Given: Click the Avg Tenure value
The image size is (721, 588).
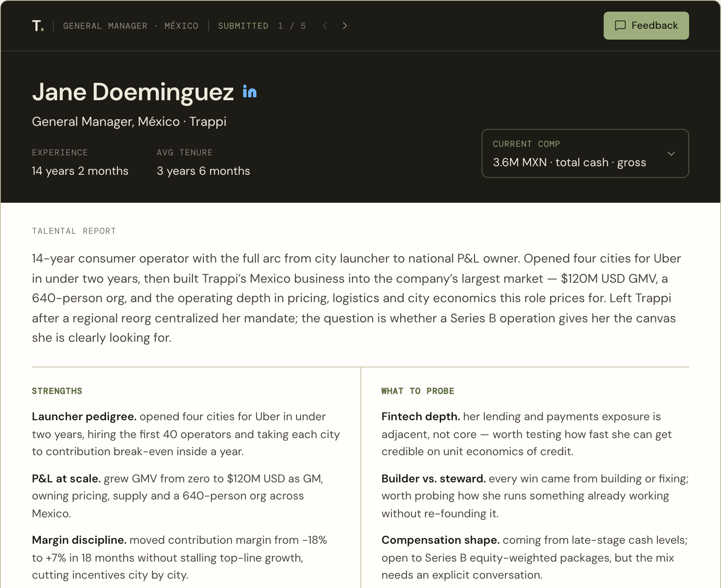Looking at the screenshot, I should 204,171.
